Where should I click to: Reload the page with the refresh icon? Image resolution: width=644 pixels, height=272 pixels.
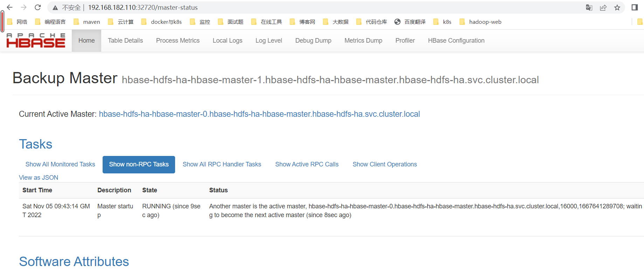click(x=38, y=7)
